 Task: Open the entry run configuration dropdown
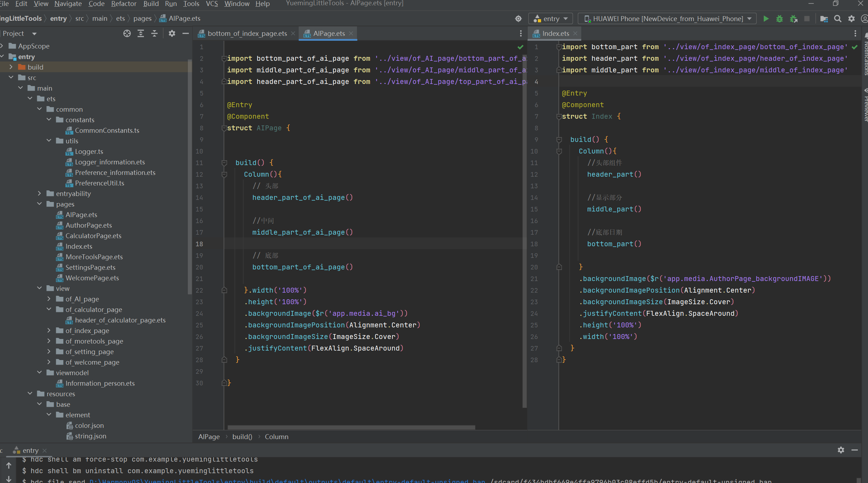550,19
